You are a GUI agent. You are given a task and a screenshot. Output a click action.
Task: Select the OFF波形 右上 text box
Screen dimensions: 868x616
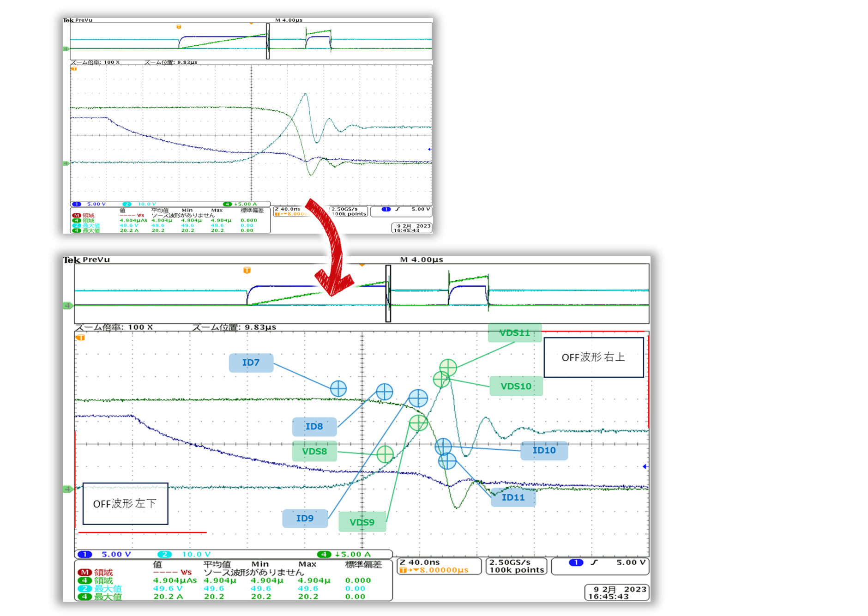coord(593,357)
